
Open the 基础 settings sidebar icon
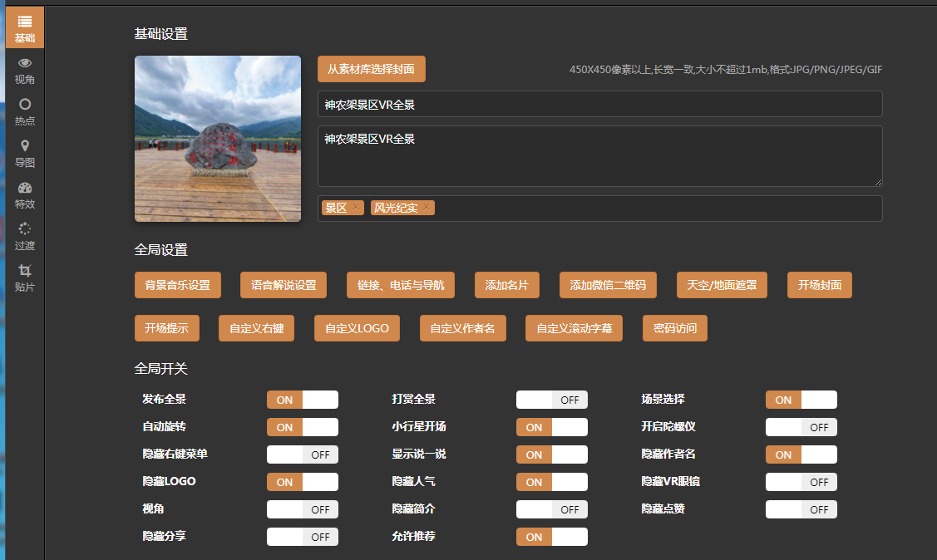click(x=25, y=22)
